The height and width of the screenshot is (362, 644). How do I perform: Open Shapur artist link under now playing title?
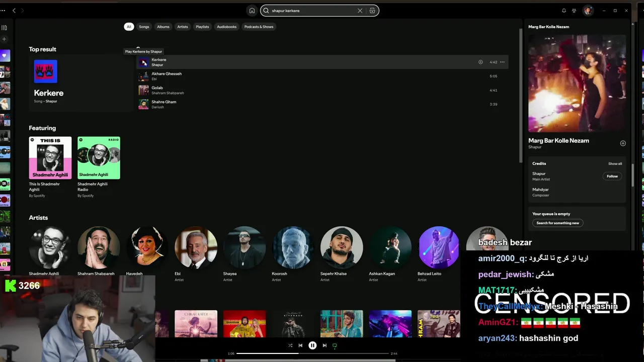point(535,147)
